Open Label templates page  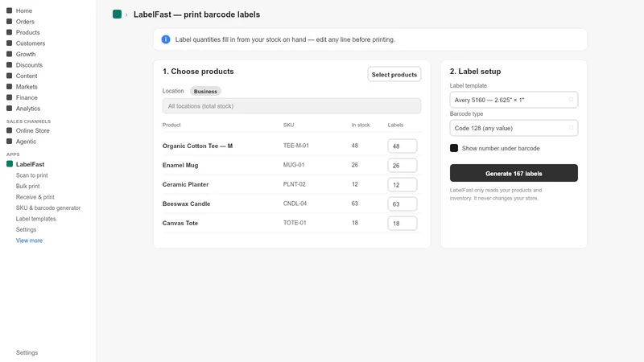(x=35, y=219)
